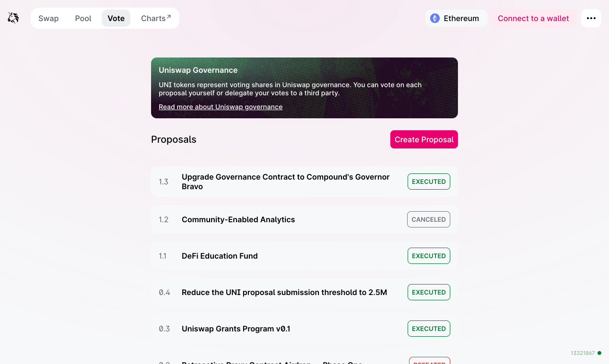Click the block number 13321867
Image resolution: width=609 pixels, height=364 pixels.
click(x=582, y=353)
